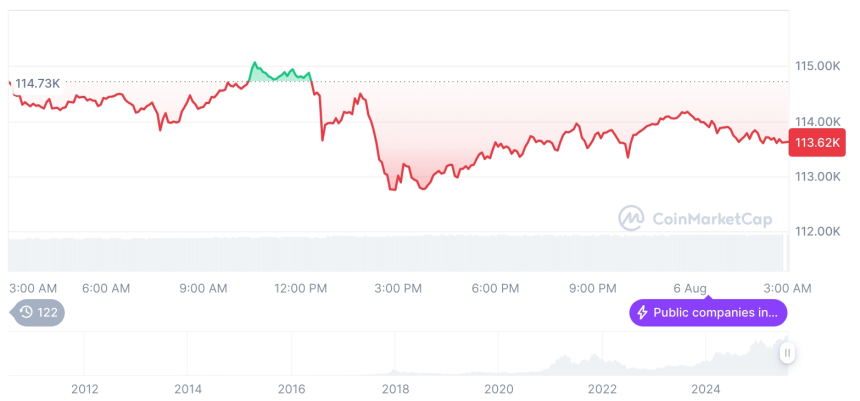860x401 pixels.
Task: Select 2018 on the overview timeline
Action: (x=395, y=388)
